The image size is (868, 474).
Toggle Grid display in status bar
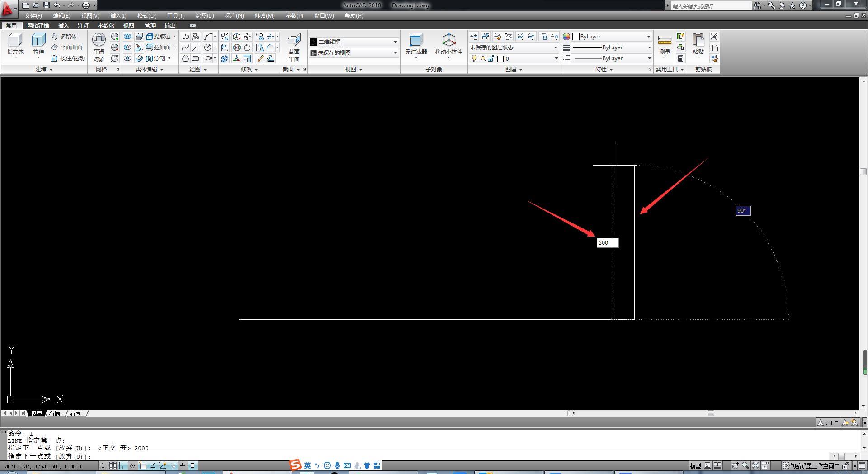click(x=113, y=465)
